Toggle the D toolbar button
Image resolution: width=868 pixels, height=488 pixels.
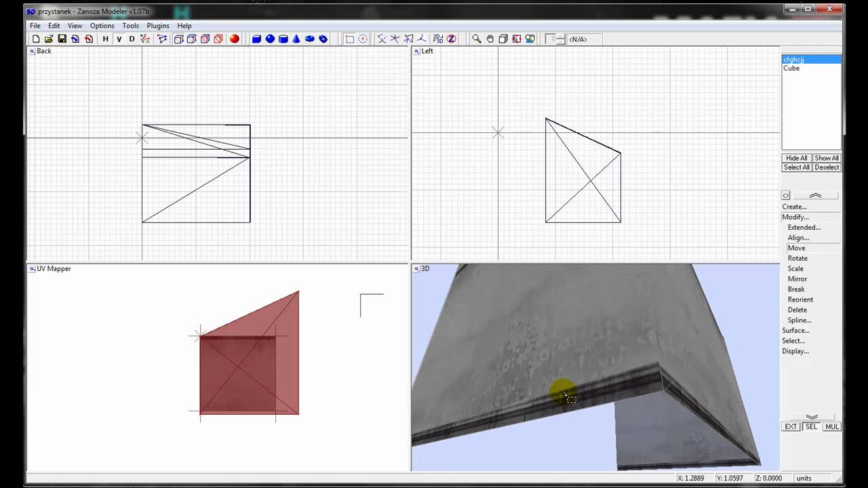[132, 39]
